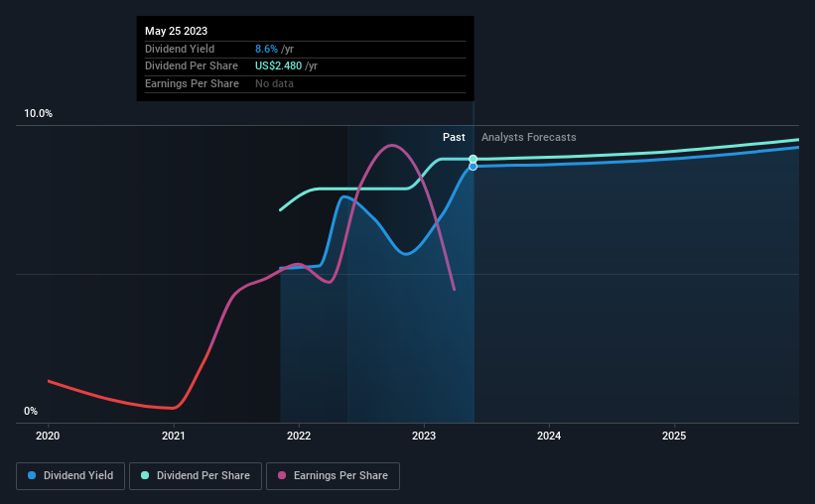Click the Past section label
The height and width of the screenshot is (504, 815).
click(x=454, y=137)
